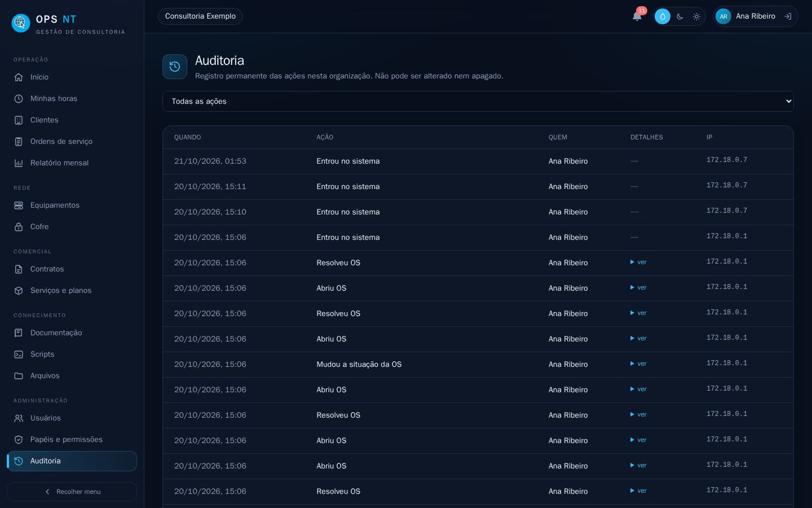Open notifications bell with 11 badge
812x508 pixels.
click(637, 16)
